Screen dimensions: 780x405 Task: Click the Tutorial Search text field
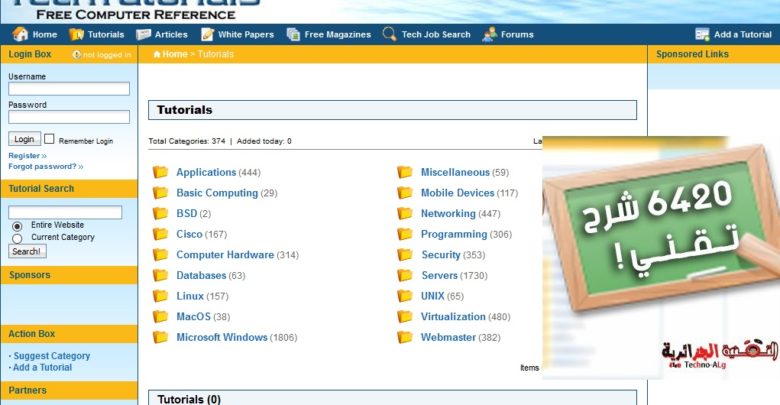coord(65,212)
